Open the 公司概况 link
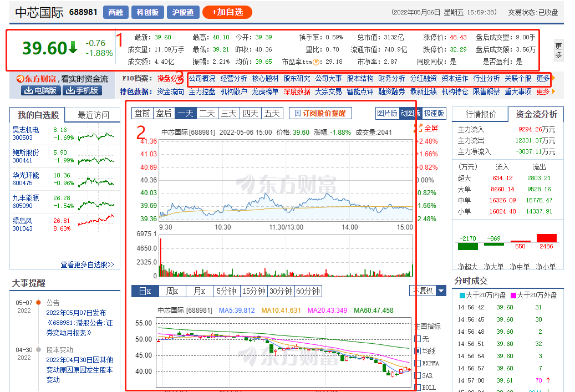The width and height of the screenshot is (575, 392). 202,78
